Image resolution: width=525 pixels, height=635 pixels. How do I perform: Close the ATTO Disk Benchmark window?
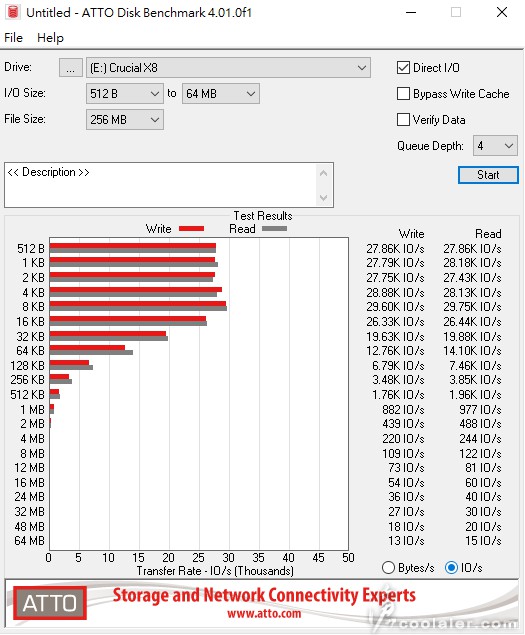(x=502, y=13)
